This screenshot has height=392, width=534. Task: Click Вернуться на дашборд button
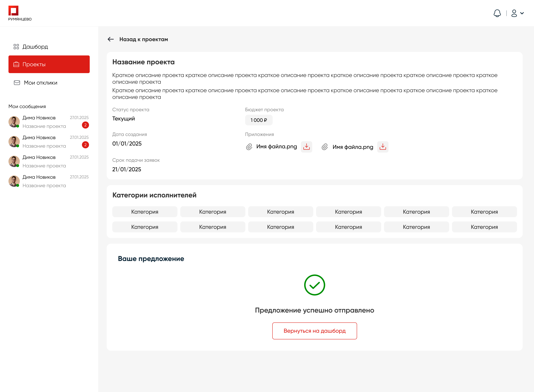point(315,331)
